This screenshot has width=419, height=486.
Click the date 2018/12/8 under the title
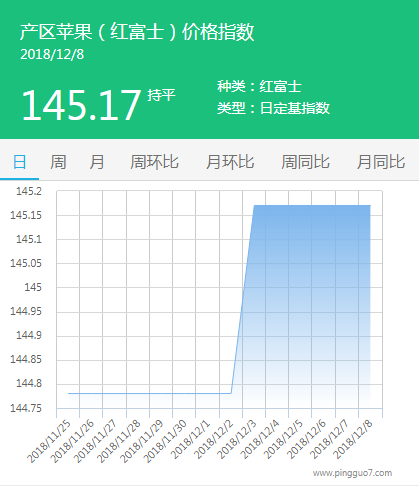[52, 54]
